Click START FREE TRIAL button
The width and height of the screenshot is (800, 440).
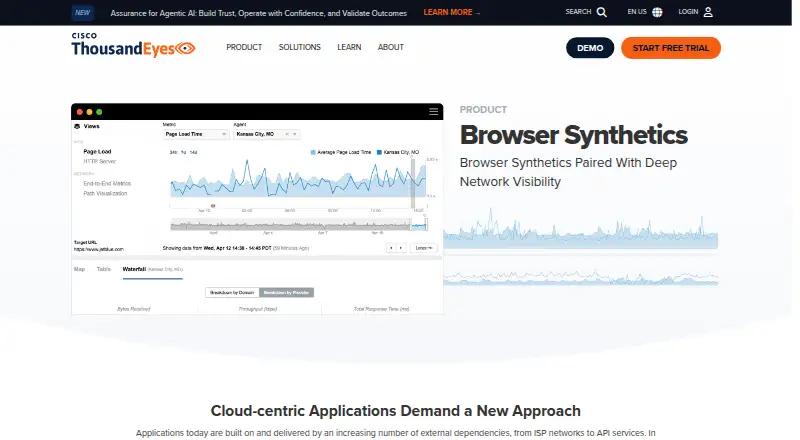[x=670, y=48]
